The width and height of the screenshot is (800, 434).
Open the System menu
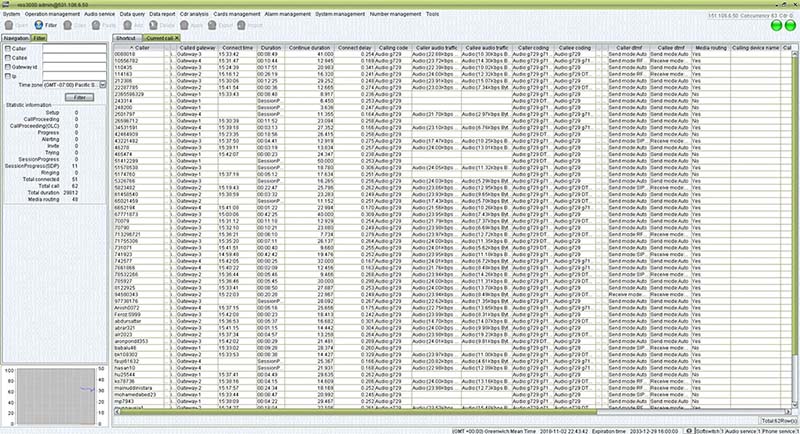(x=11, y=14)
